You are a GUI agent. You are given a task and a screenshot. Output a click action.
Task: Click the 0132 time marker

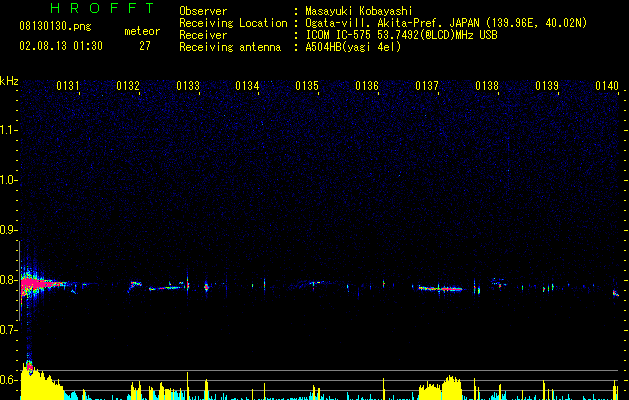pos(128,86)
